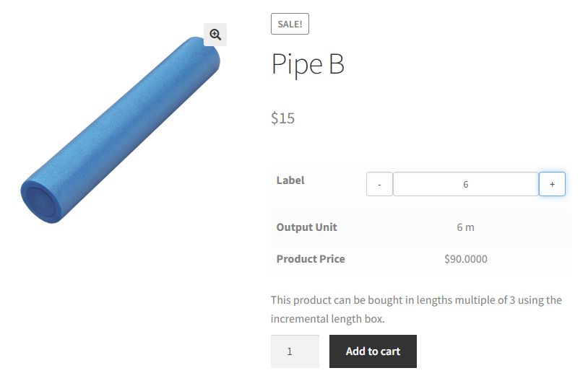Focus the length field showing 6

[466, 184]
